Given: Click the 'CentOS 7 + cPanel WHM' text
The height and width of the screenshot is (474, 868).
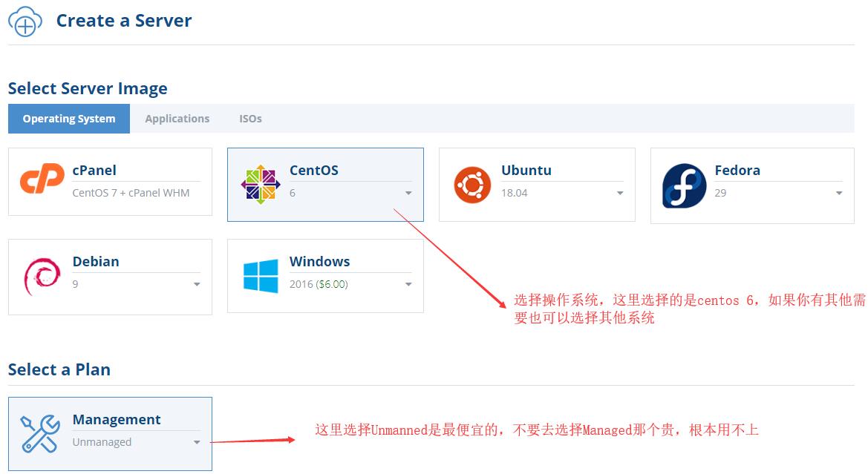Looking at the screenshot, I should tap(131, 193).
